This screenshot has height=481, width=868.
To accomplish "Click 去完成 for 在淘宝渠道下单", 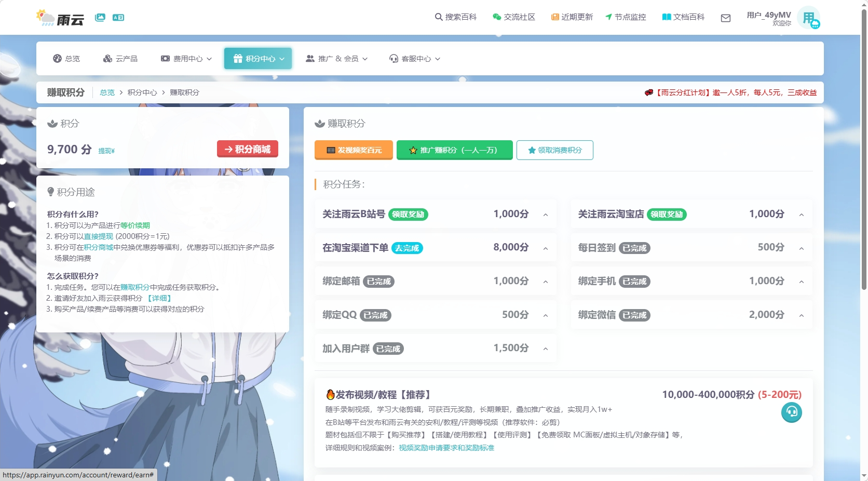I will (x=407, y=248).
